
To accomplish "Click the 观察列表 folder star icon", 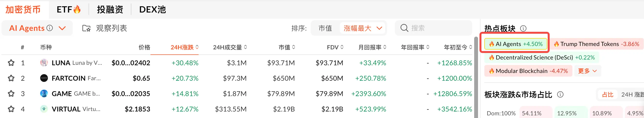I will click(87, 28).
